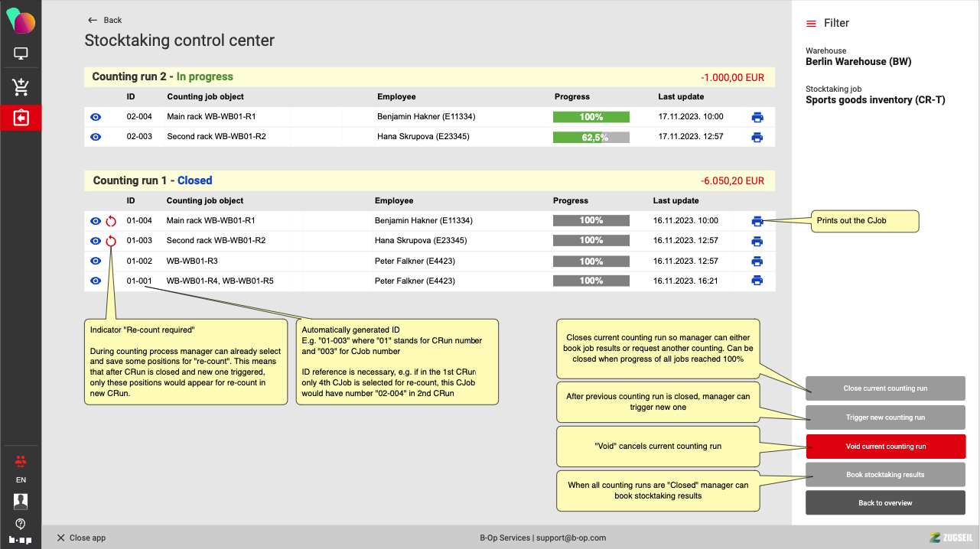The width and height of the screenshot is (980, 549).
Task: Open the Filter panel menu icon
Action: point(811,24)
